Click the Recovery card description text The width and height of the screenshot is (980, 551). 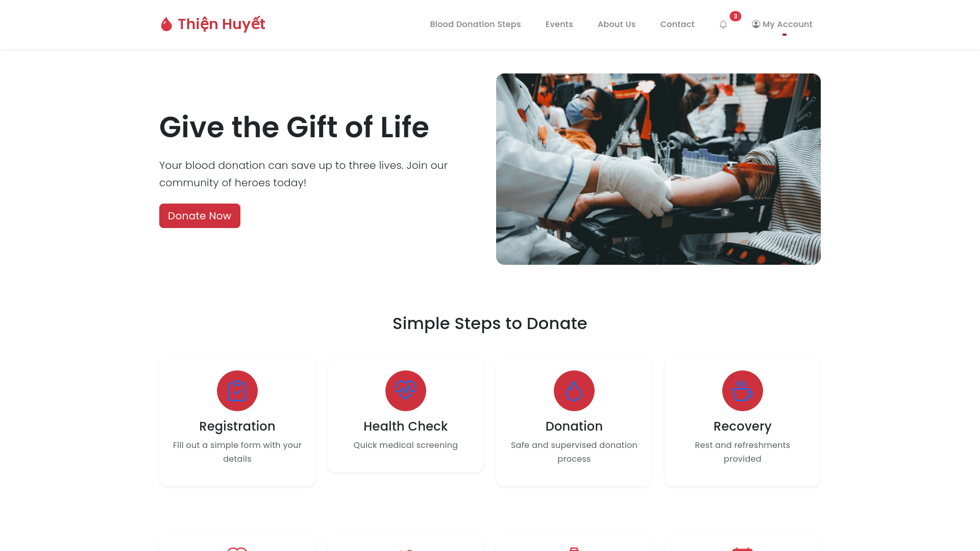point(743,452)
